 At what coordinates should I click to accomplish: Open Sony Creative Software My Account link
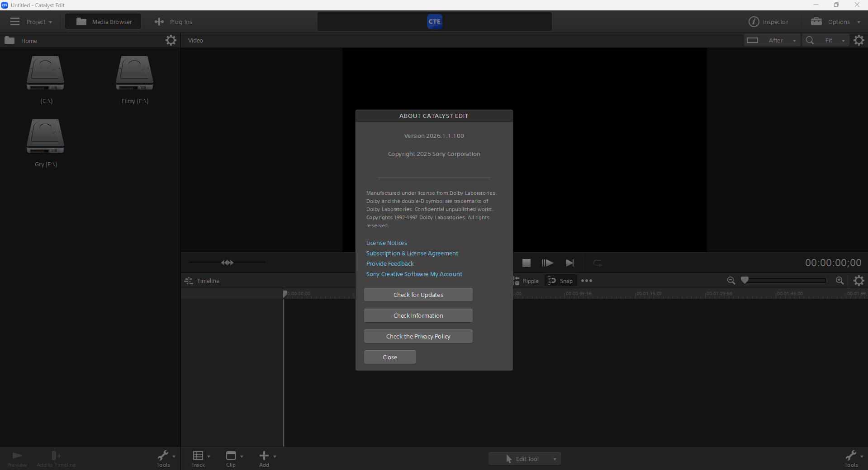coord(414,274)
